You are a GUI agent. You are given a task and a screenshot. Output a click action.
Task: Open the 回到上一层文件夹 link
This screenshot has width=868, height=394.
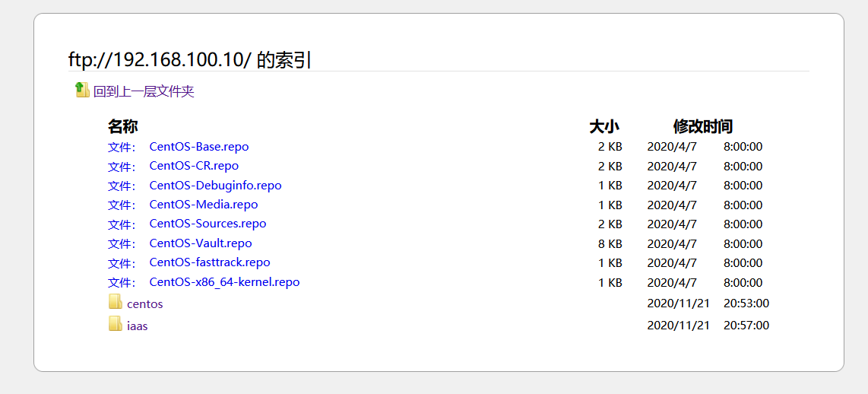(144, 91)
